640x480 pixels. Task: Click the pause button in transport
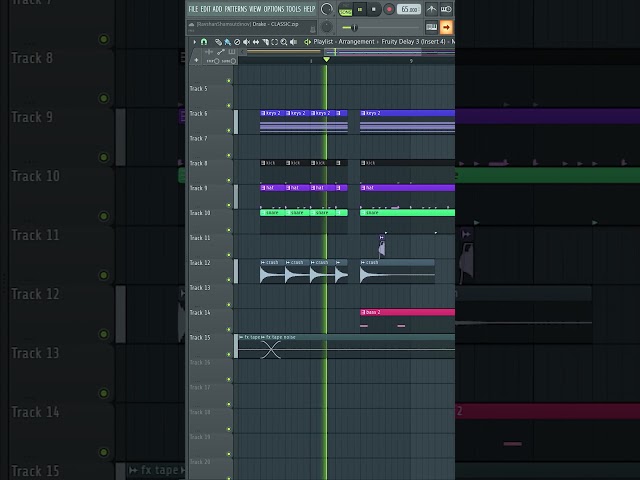pos(360,9)
